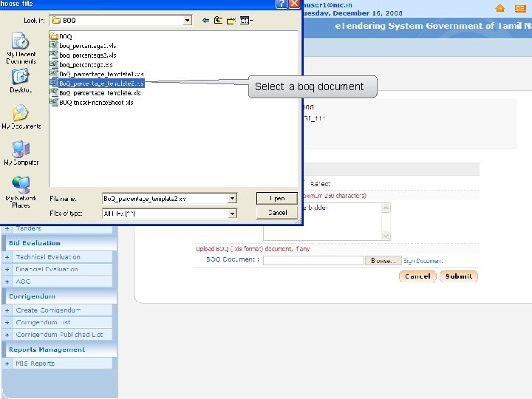Go up one folder level
The image size is (532, 399).
(x=218, y=21)
